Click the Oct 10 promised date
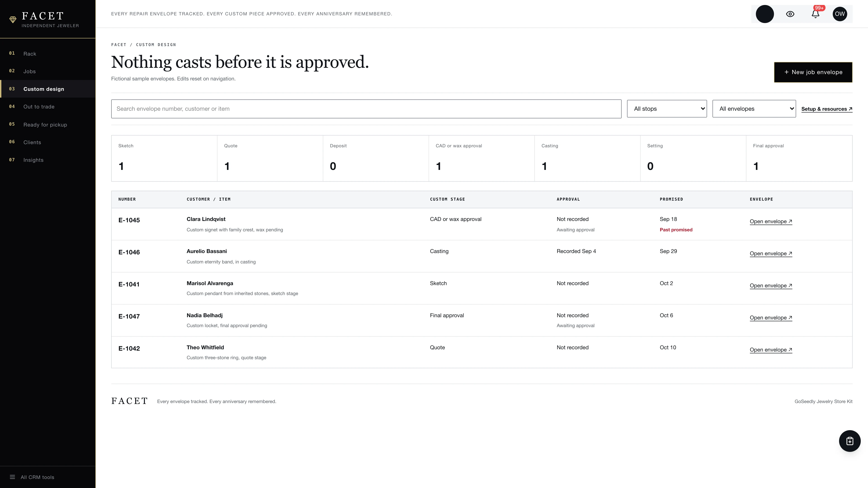Image resolution: width=868 pixels, height=488 pixels. tap(668, 347)
